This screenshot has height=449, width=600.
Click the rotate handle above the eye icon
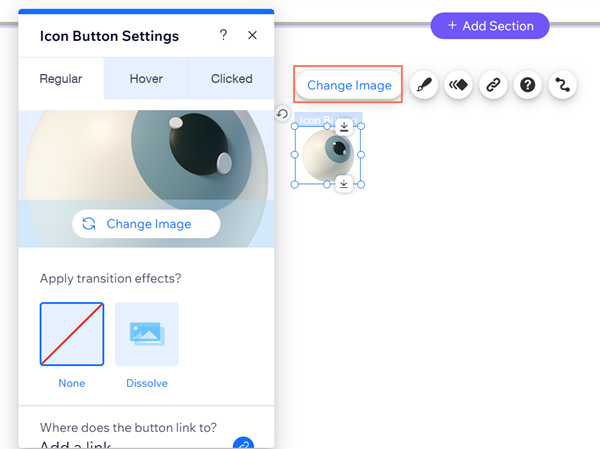point(282,114)
